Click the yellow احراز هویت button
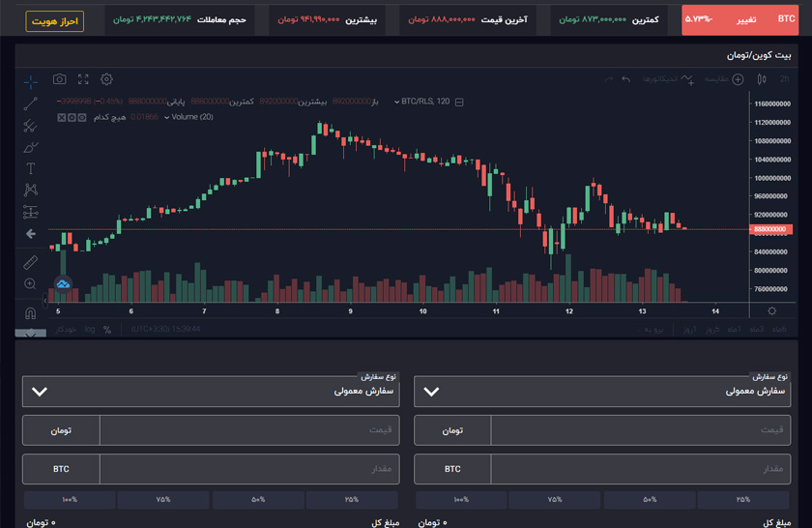 (55, 20)
